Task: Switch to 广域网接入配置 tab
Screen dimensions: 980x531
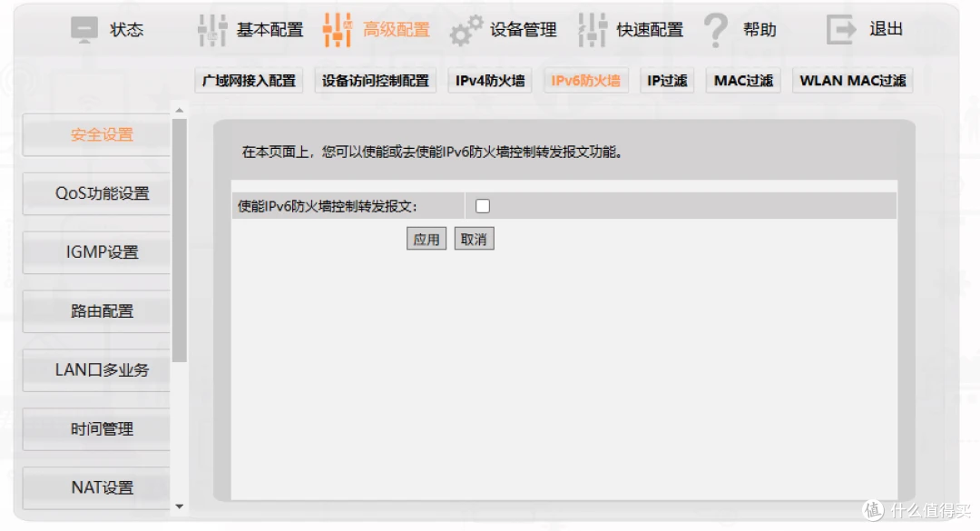Action: coord(249,81)
